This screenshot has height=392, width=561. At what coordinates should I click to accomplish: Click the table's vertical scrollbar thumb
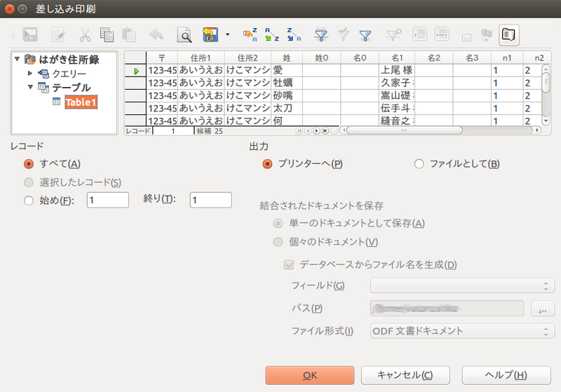[546, 82]
